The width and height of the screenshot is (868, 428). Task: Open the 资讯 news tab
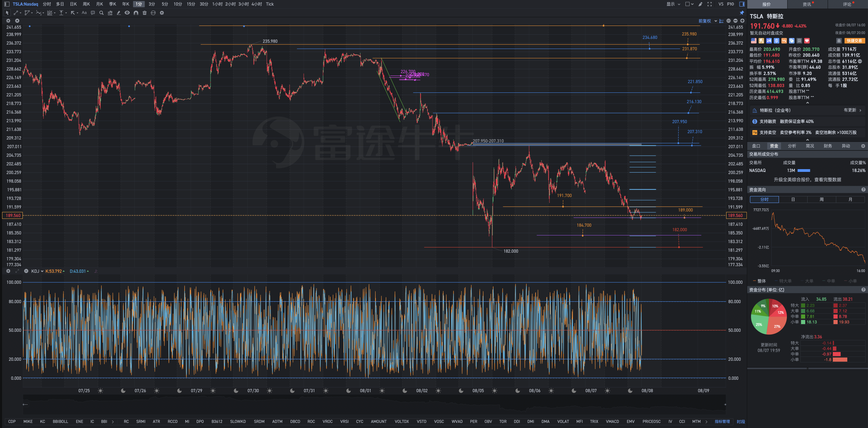coord(807,4)
